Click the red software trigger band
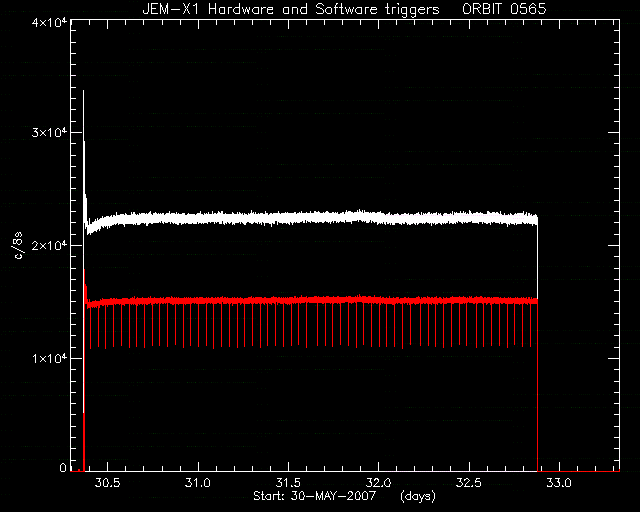This screenshot has width=640, height=512. (310, 301)
